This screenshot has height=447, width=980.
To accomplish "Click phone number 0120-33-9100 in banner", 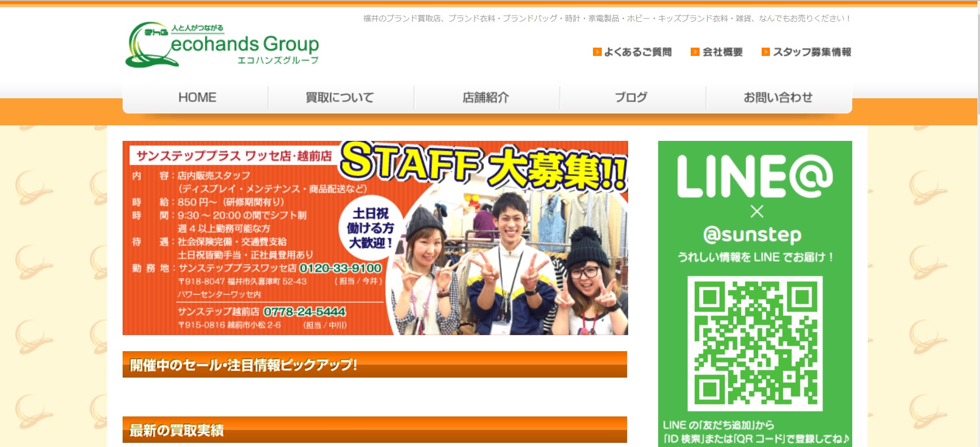I will tap(340, 268).
